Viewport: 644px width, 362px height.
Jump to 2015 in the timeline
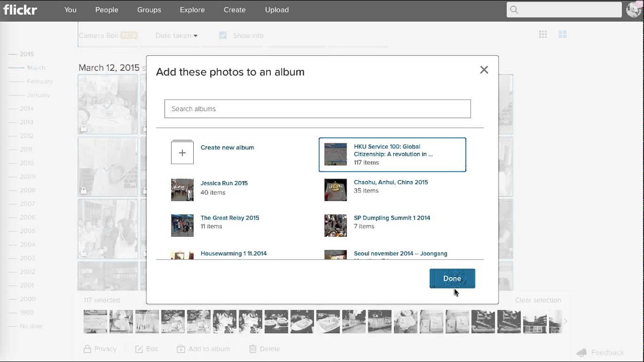(x=27, y=54)
